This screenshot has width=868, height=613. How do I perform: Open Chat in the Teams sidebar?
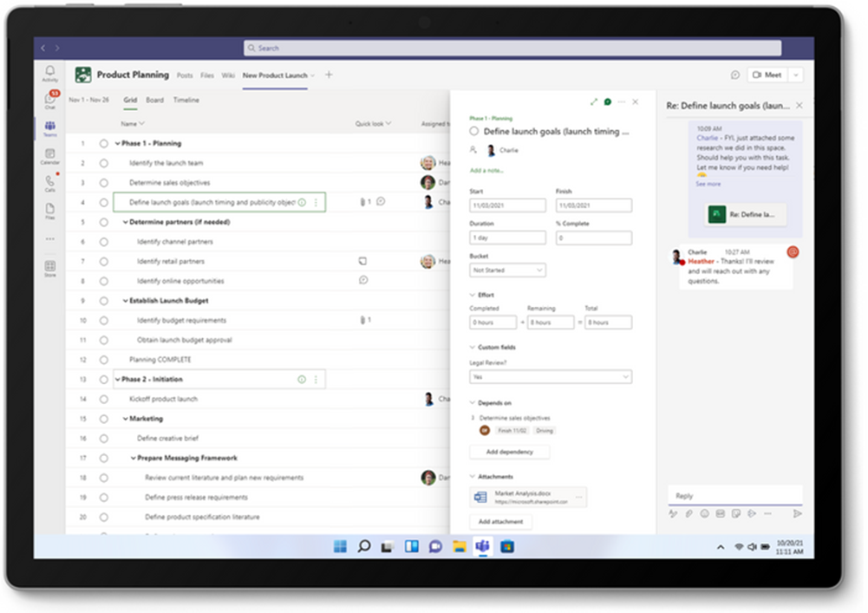[x=49, y=101]
